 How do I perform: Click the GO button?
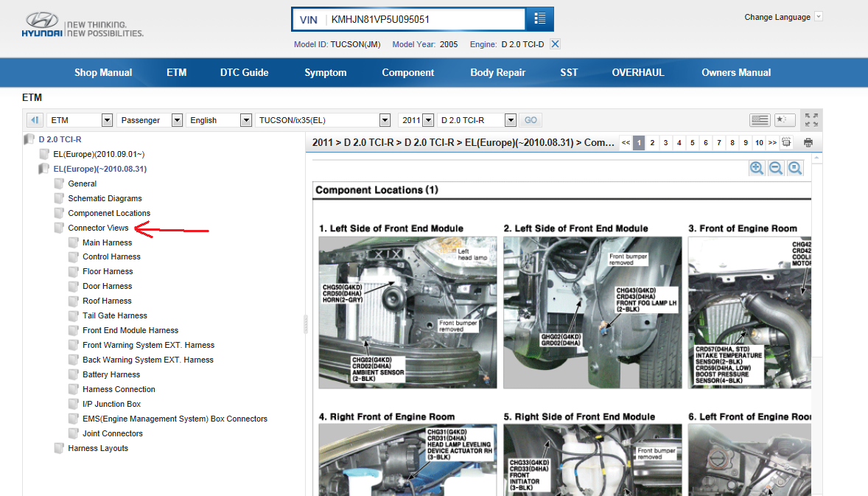pos(531,120)
